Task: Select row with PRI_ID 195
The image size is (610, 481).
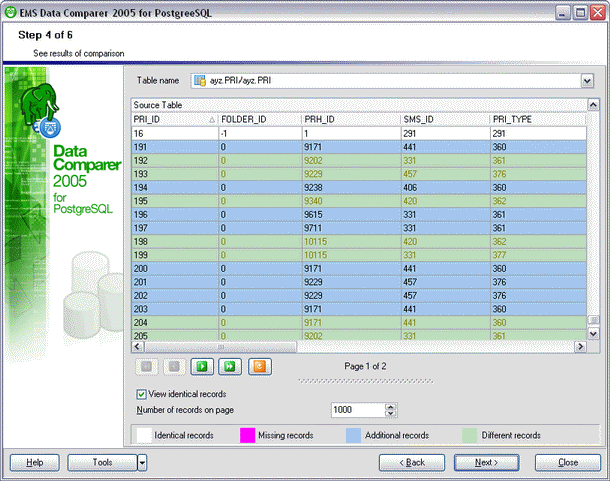Action: click(359, 201)
